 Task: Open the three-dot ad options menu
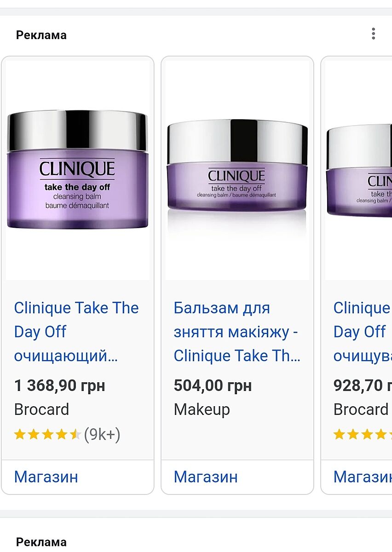pos(373,34)
